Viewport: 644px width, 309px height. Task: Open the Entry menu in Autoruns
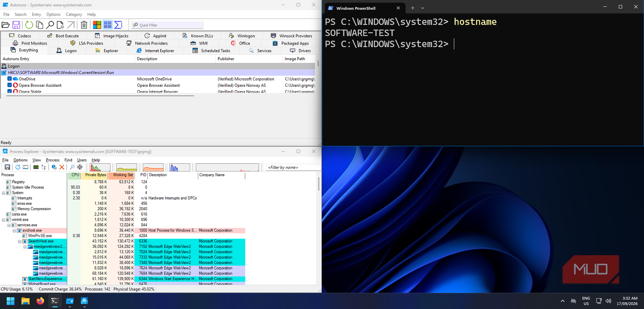[x=36, y=14]
